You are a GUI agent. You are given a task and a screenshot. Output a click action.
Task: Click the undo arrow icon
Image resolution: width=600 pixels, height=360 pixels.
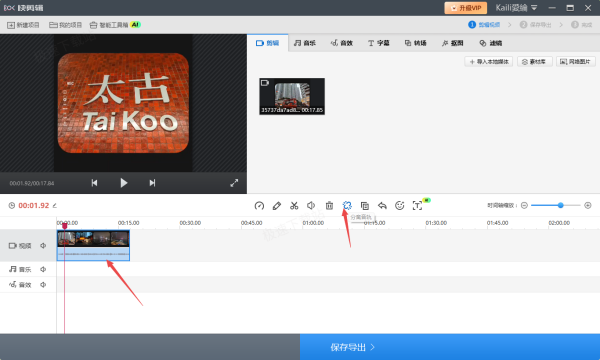coord(382,206)
